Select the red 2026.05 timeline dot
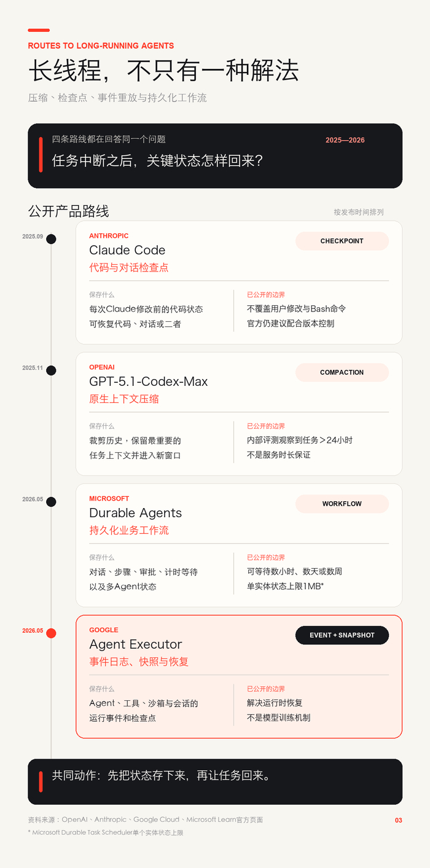The image size is (430, 868). pyautogui.click(x=51, y=633)
